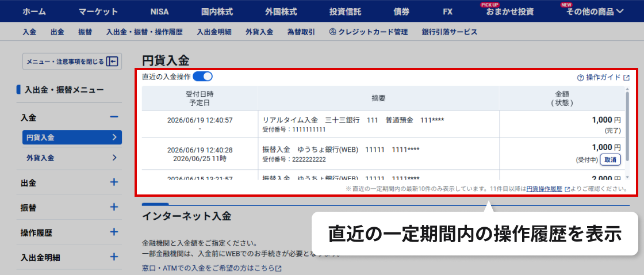The image size is (644, 275).
Task: Open 為替取引 in the sub navigation
Action: 301,32
